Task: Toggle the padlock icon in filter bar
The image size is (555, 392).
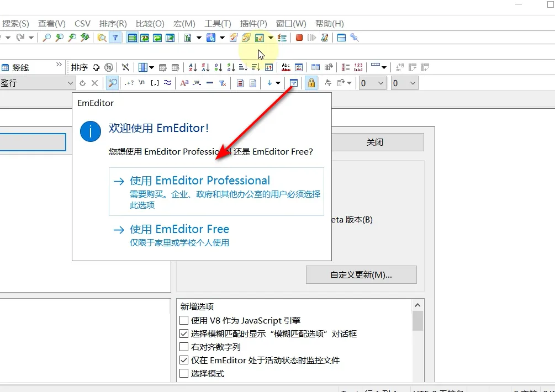Action: pyautogui.click(x=311, y=83)
